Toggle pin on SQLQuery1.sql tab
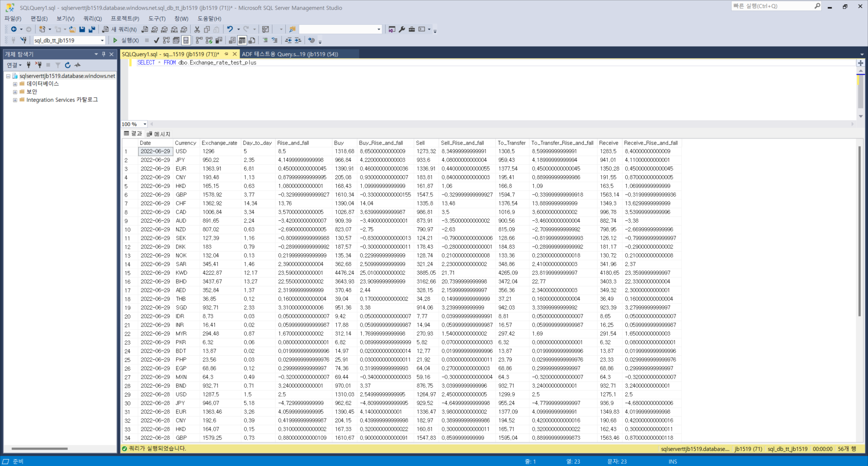 click(226, 54)
